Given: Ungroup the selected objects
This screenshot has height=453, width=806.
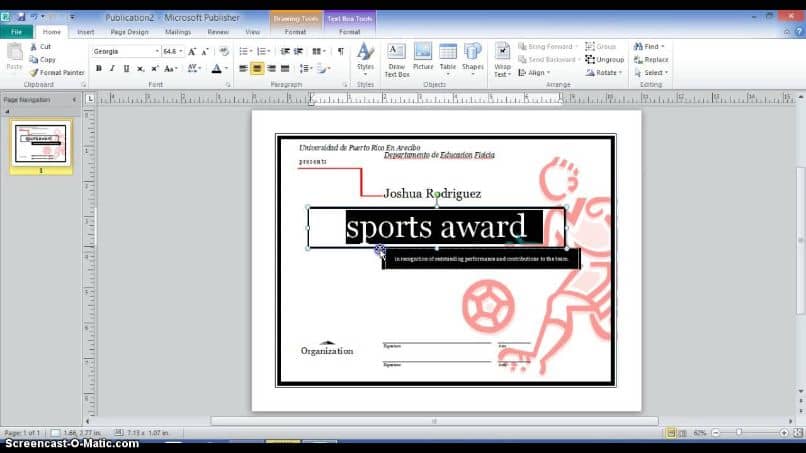Looking at the screenshot, I should pos(604,60).
